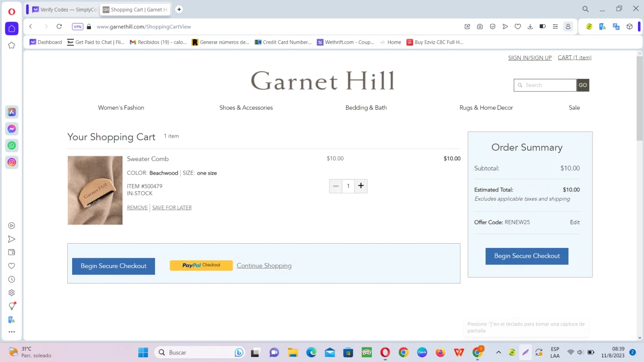
Task: Open Credit Card Number bookmark
Action: click(x=283, y=42)
